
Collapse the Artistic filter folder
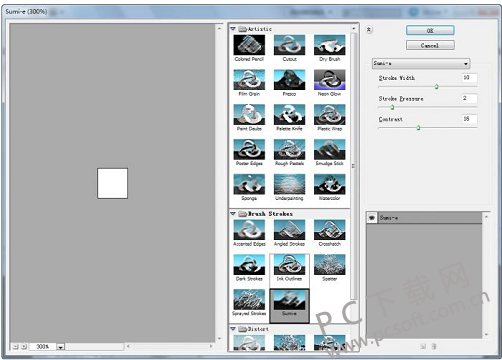(233, 29)
